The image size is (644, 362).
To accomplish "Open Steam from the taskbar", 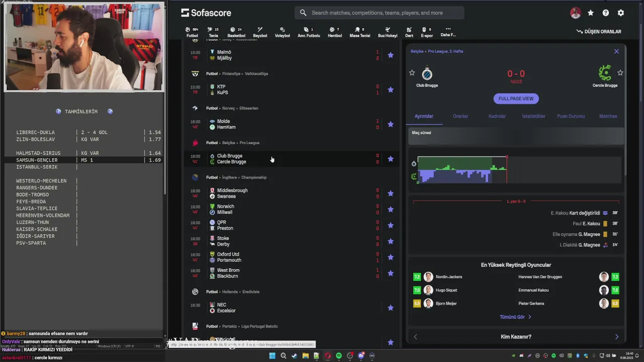I will pyautogui.click(x=294, y=356).
